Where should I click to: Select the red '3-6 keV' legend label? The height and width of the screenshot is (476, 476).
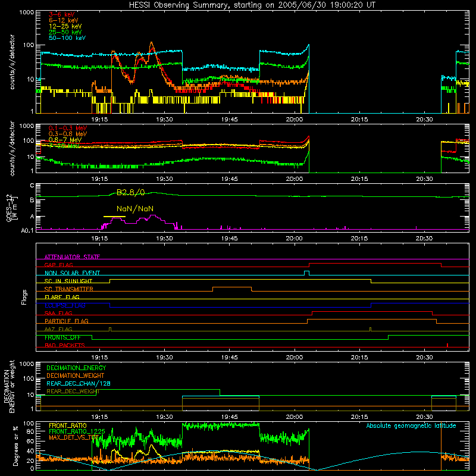pos(62,14)
